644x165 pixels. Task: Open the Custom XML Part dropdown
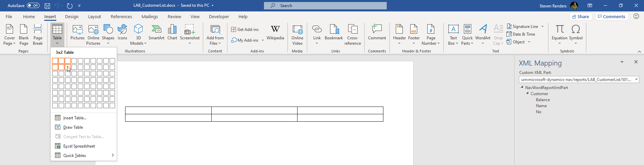tap(636, 79)
